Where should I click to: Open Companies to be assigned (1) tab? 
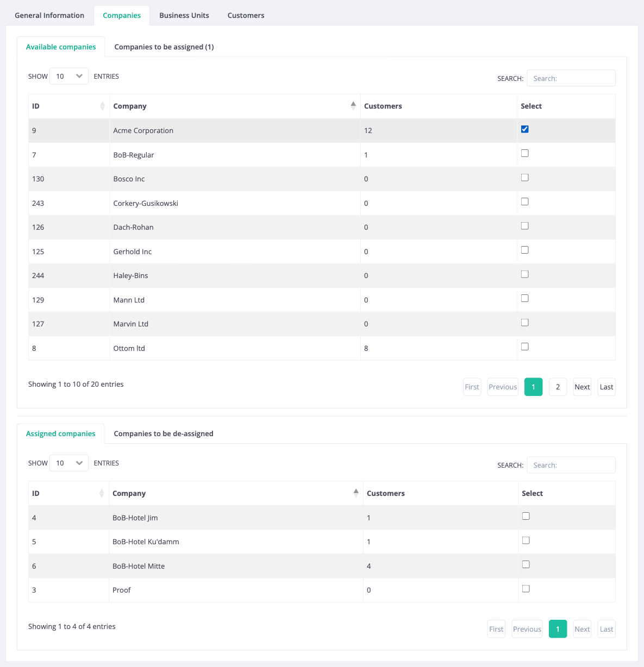[164, 47]
